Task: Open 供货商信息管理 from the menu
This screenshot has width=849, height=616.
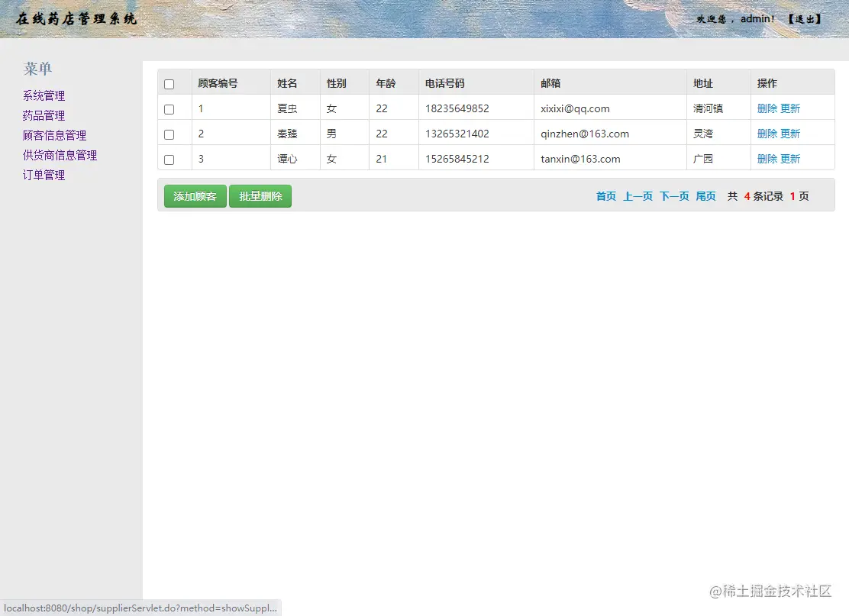Action: (61, 155)
